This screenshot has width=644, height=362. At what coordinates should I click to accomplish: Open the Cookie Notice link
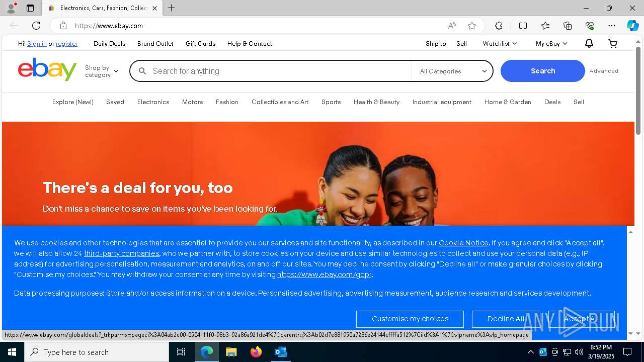pyautogui.click(x=463, y=243)
